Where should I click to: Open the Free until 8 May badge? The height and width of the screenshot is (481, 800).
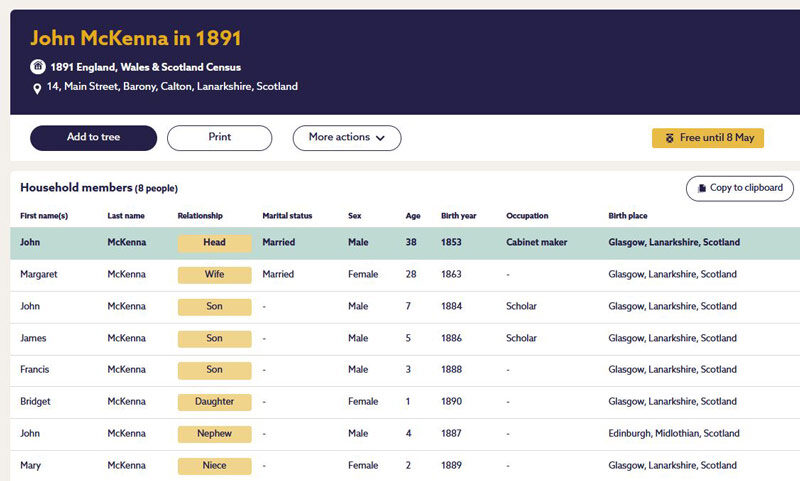click(708, 138)
